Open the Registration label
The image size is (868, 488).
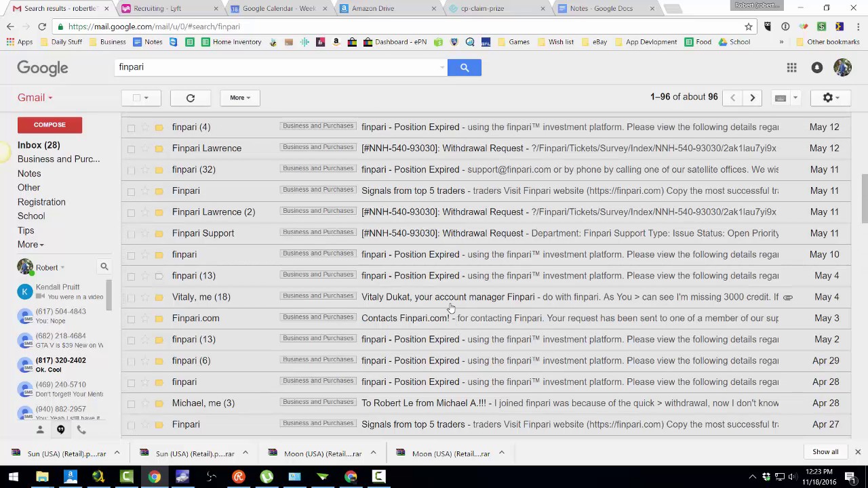click(x=41, y=202)
